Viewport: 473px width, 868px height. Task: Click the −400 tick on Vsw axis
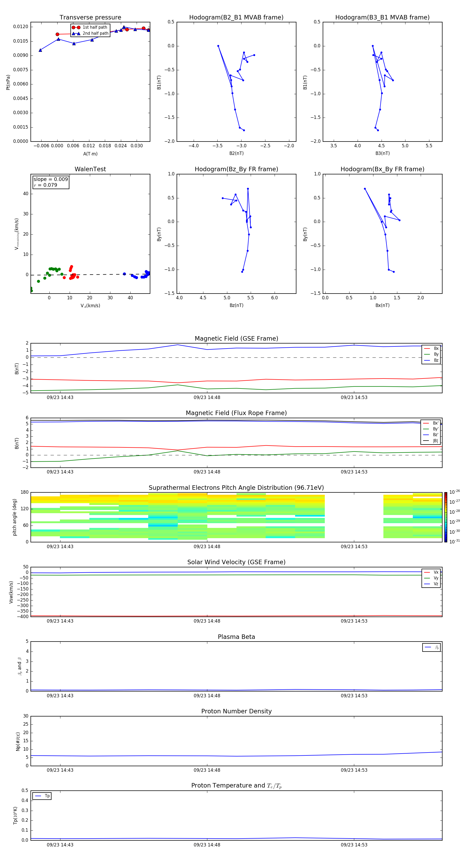[x=22, y=617]
